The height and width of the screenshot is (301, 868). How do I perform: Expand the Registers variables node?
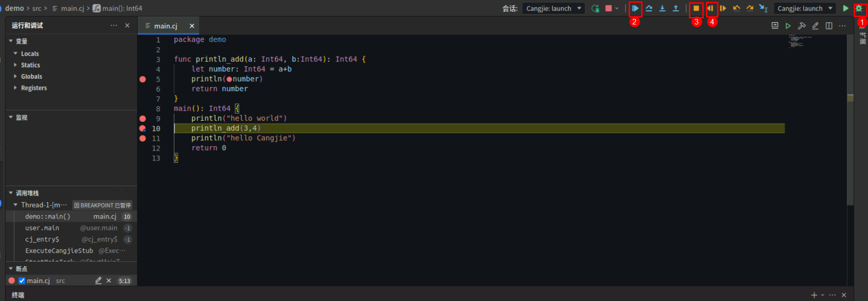point(34,88)
